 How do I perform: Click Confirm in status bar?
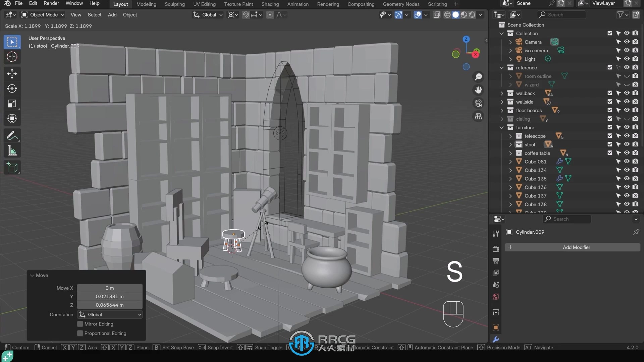pyautogui.click(x=20, y=347)
